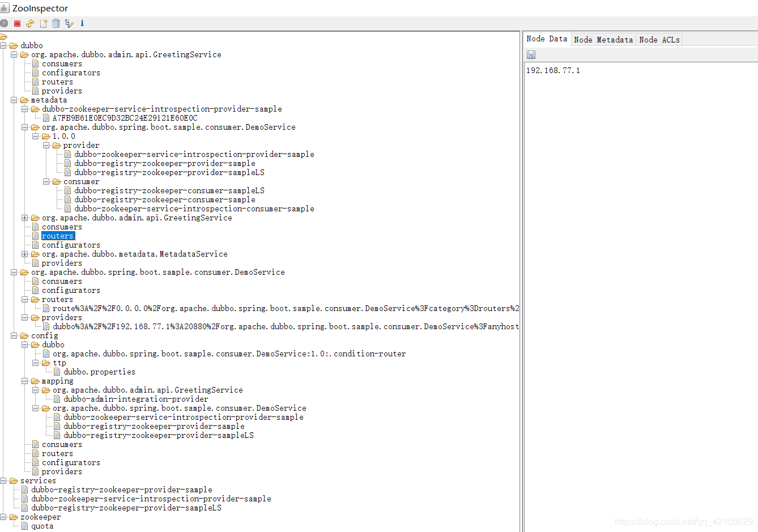758x532 pixels.
Task: Click the Save disk icon in Node Data
Action: pos(531,54)
